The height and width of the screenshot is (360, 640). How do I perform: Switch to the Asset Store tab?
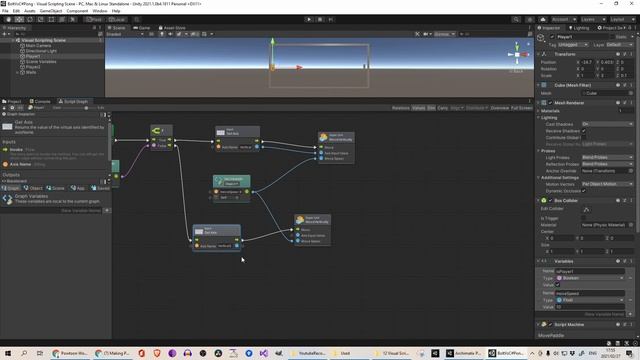click(x=172, y=28)
